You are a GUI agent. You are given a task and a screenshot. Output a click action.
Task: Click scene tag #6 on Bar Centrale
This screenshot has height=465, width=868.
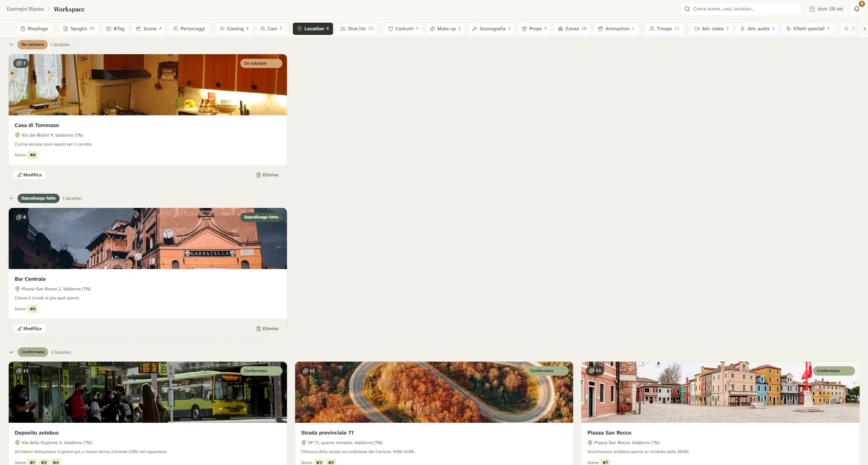pyautogui.click(x=33, y=309)
